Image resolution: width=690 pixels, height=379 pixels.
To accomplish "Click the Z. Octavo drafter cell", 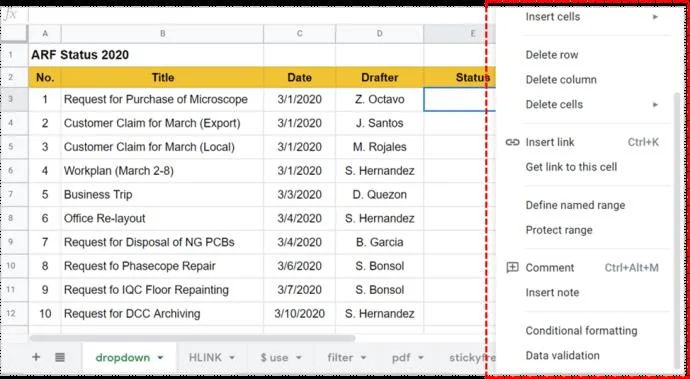I will pyautogui.click(x=379, y=99).
